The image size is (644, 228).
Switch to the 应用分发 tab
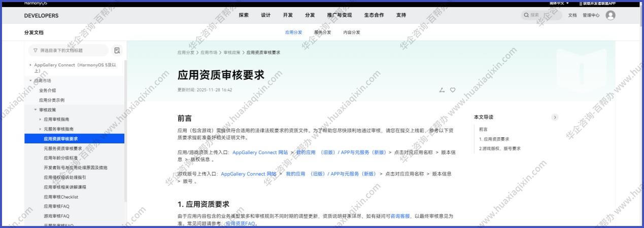[293, 32]
